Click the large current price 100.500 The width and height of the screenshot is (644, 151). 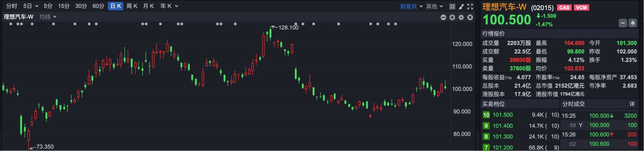[507, 20]
